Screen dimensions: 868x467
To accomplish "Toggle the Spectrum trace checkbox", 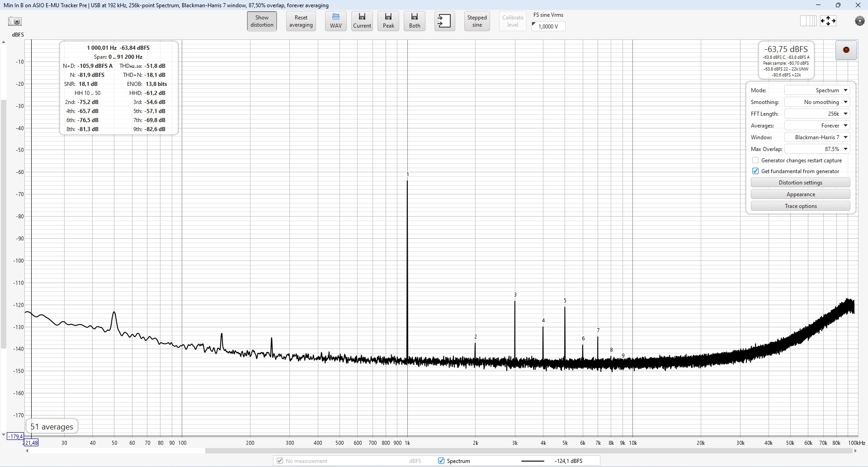I will pyautogui.click(x=441, y=461).
